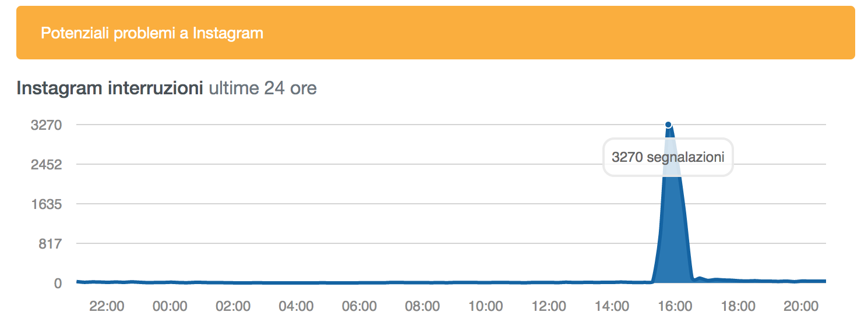The width and height of the screenshot is (868, 326).
Task: Click the 02:00 time axis label
Action: click(232, 306)
